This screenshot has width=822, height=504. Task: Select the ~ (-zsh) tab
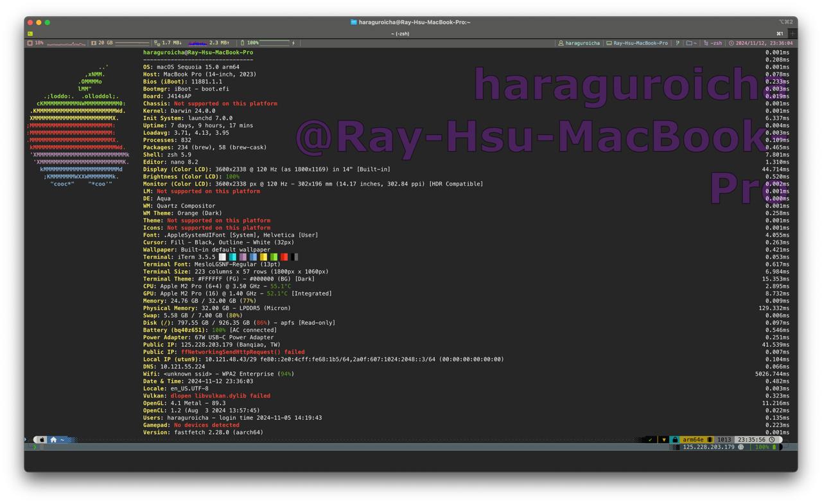tap(400, 33)
